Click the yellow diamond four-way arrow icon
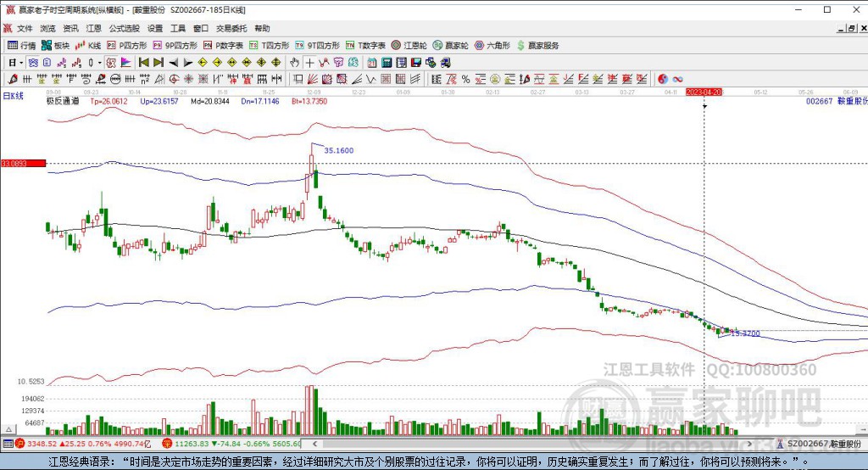 [x=275, y=63]
